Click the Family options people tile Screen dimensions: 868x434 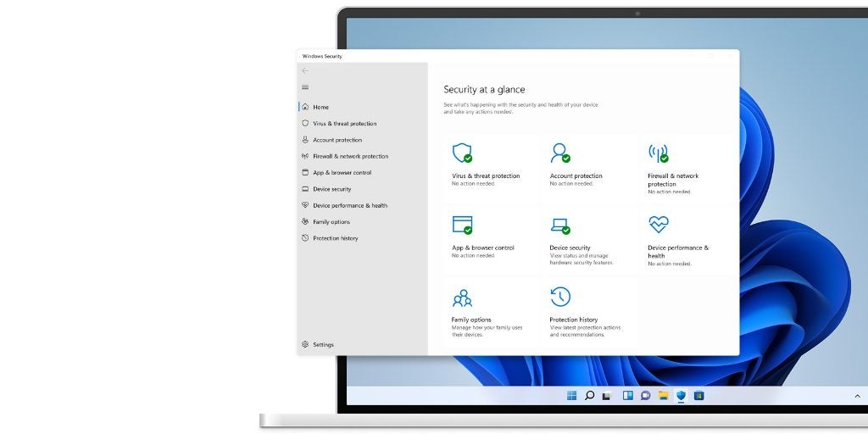click(491, 312)
